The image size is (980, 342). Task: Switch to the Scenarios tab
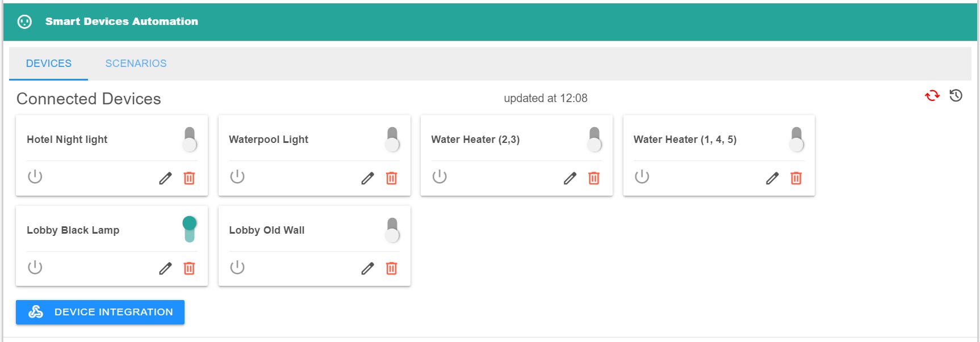point(136,64)
